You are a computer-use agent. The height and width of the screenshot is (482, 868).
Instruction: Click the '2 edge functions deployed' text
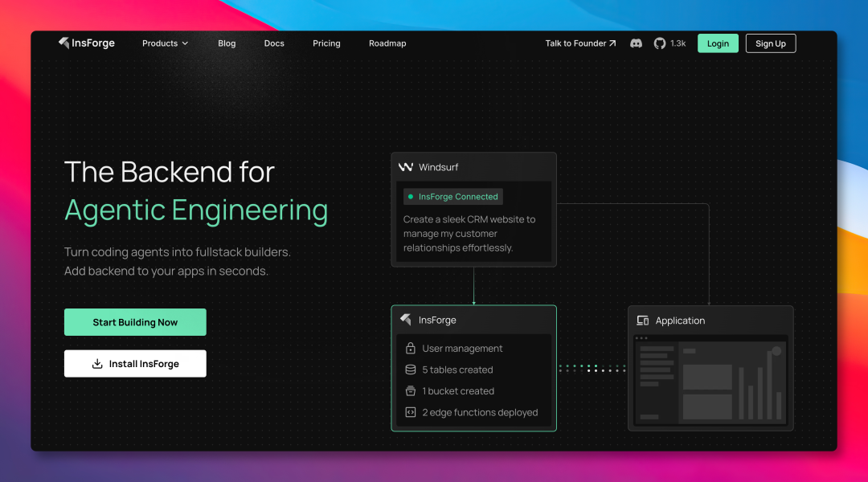(x=480, y=412)
